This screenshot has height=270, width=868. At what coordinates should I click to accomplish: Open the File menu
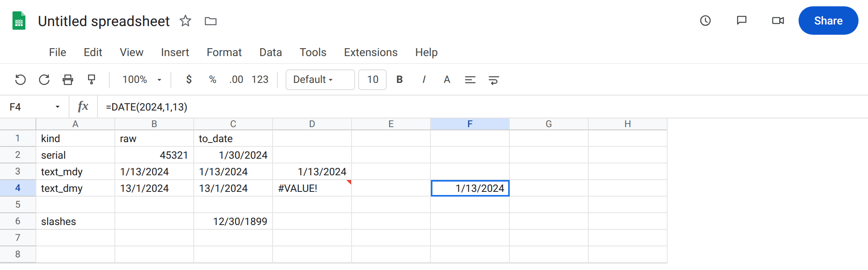(58, 52)
